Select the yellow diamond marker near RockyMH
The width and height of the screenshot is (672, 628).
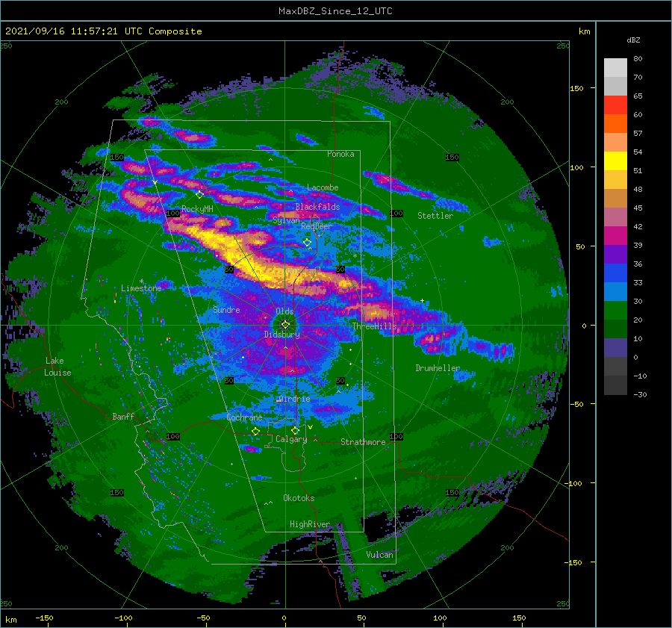[199, 195]
